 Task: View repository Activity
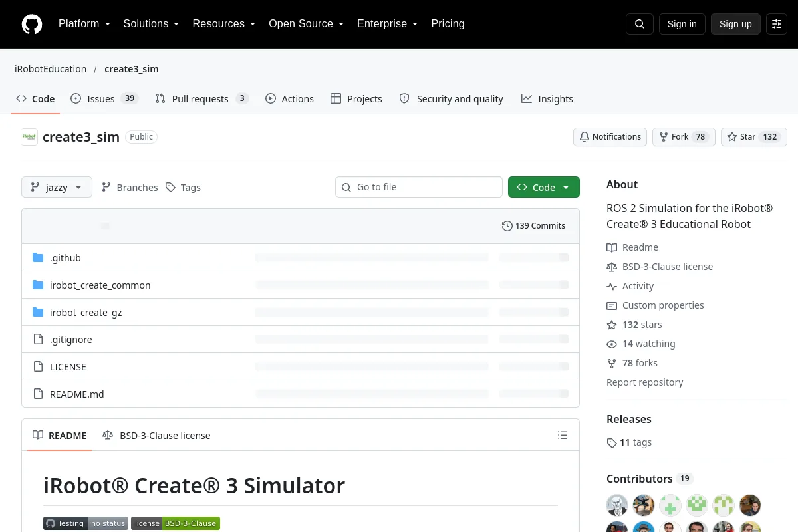tap(630, 286)
